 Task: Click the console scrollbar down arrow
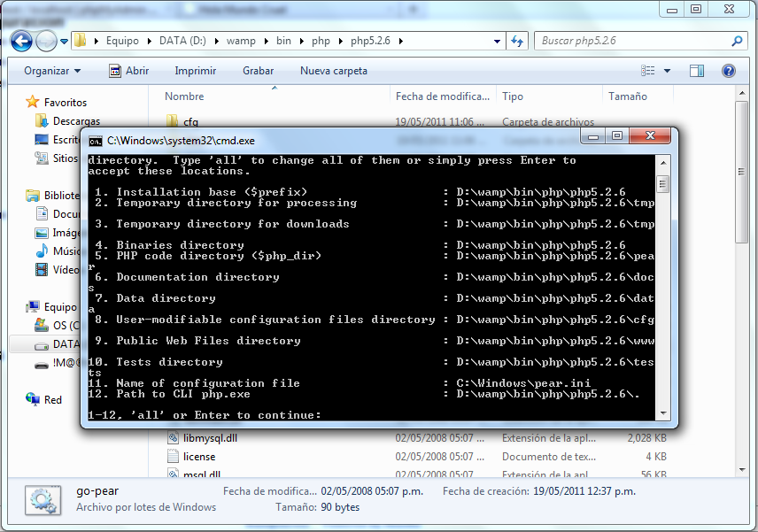point(661,411)
